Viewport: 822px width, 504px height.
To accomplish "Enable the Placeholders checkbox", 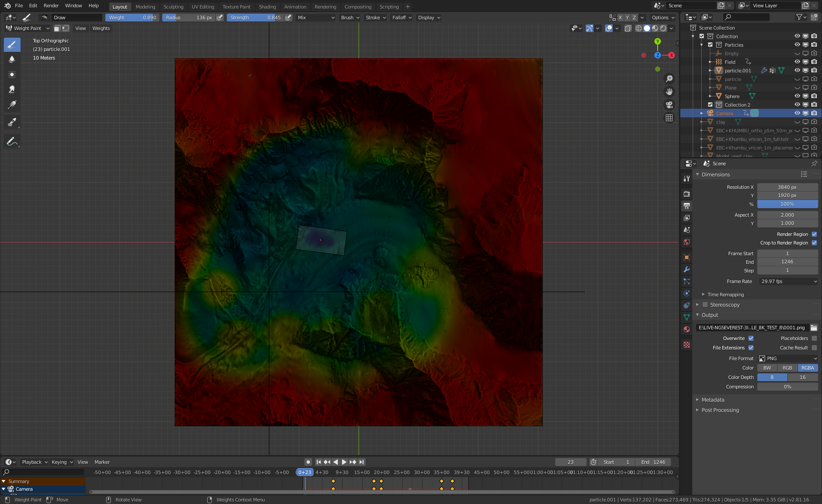I will 814,338.
